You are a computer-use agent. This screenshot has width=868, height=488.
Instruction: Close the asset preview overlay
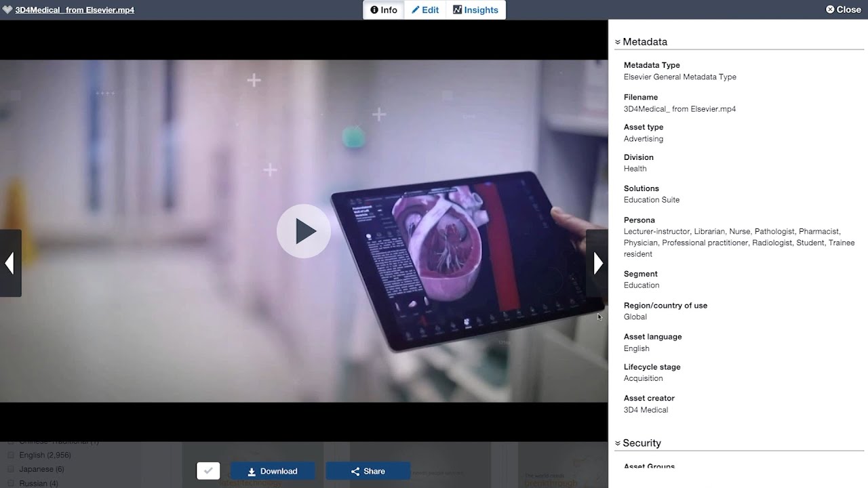coord(843,9)
